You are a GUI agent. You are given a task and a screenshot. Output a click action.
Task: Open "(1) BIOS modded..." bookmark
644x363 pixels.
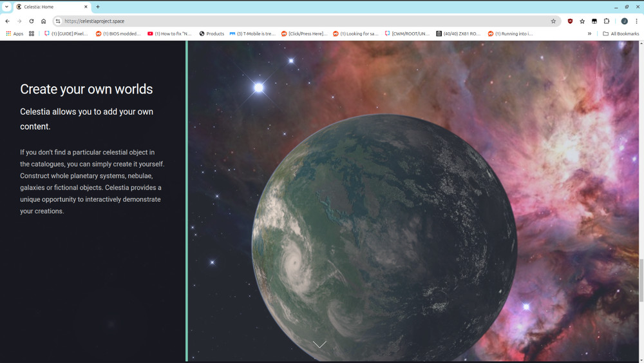tap(118, 34)
